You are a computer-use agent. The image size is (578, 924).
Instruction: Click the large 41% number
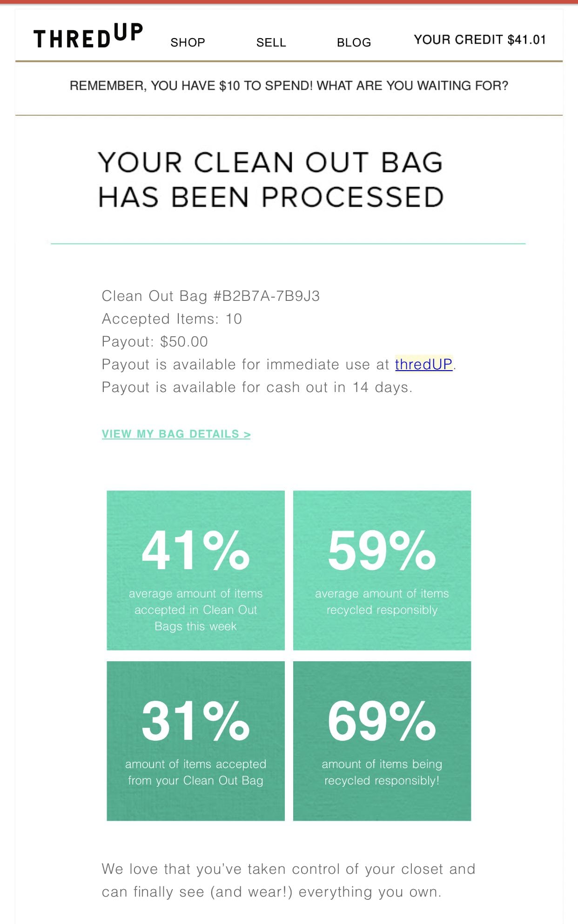coord(195,551)
